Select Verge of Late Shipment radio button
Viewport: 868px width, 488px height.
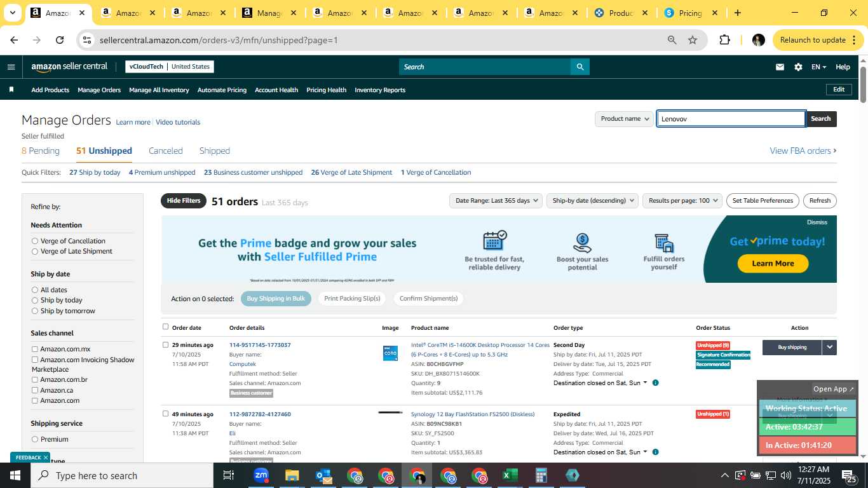coord(35,252)
